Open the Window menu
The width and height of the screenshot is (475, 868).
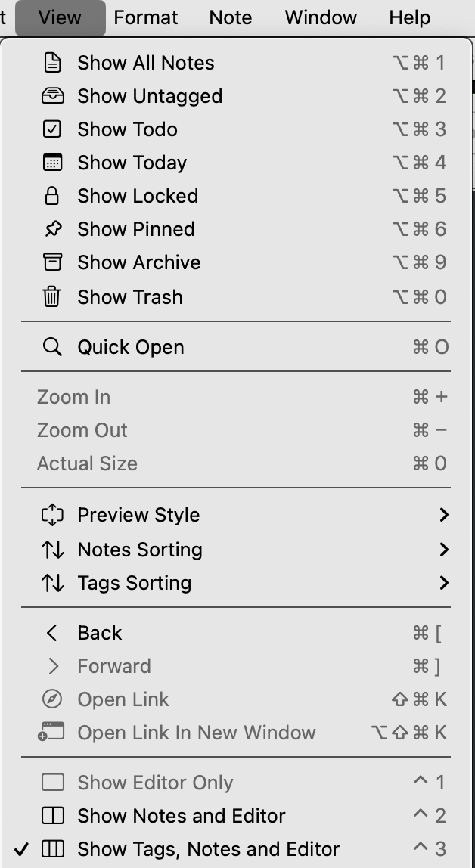321,17
